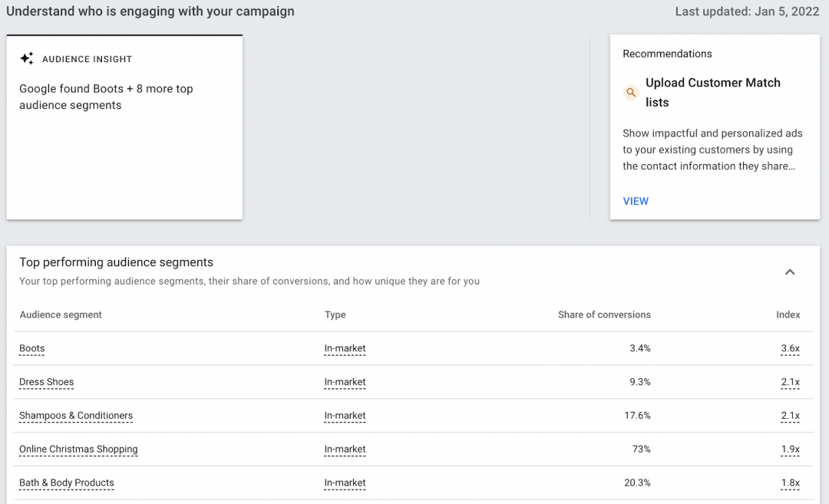Click In-market type in the Dress Shoes row

click(345, 382)
